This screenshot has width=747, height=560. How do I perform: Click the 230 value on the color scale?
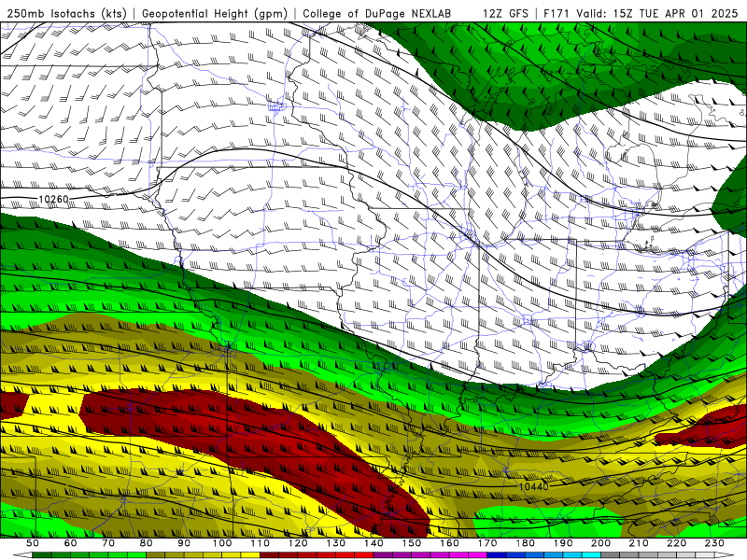715,543
